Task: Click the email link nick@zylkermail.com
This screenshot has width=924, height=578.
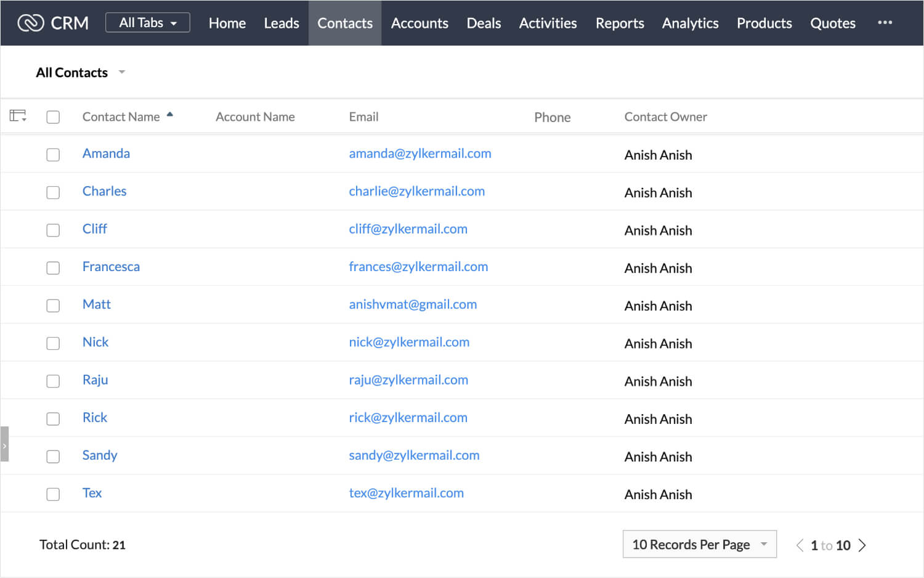Action: pyautogui.click(x=409, y=342)
